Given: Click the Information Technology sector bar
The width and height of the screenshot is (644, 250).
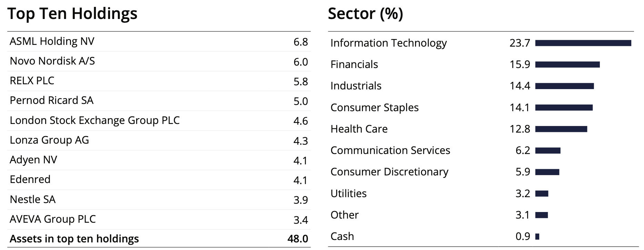Looking at the screenshot, I should click(583, 43).
